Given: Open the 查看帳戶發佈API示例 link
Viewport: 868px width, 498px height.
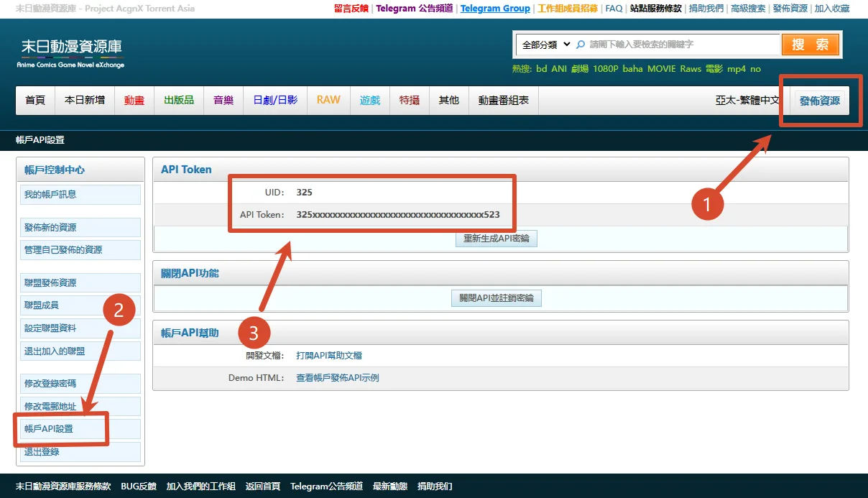Looking at the screenshot, I should coord(338,378).
